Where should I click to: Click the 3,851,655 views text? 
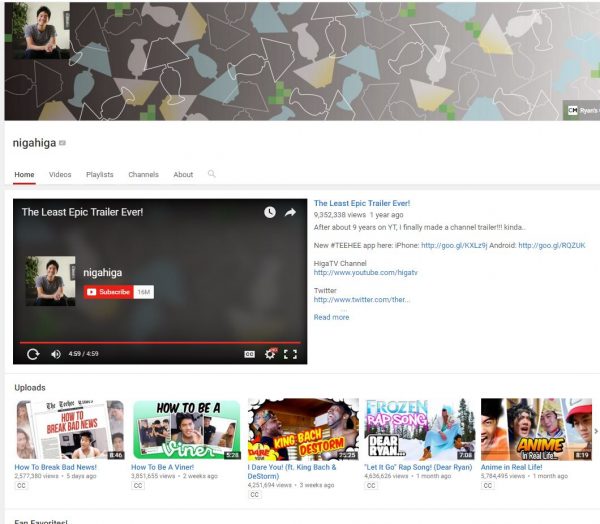coord(153,476)
